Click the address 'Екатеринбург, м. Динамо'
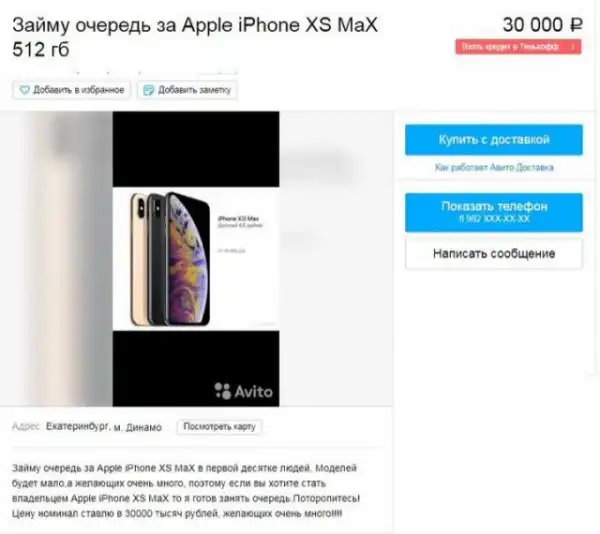The image size is (600, 534). pyautogui.click(x=104, y=427)
